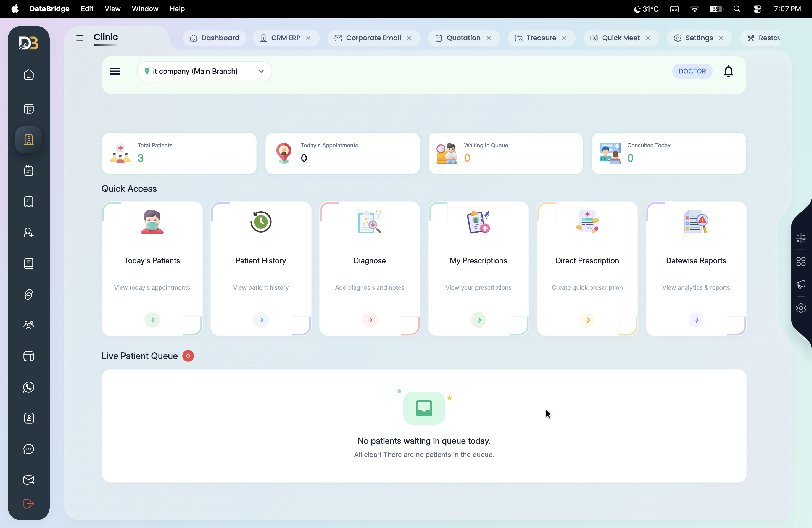Screen dimensions: 812x528
Task: Open the Total Patients stat card
Action: pos(179,154)
